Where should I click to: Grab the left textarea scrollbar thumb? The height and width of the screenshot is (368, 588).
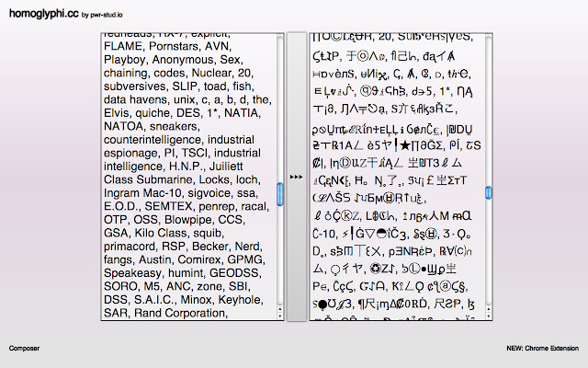279,194
